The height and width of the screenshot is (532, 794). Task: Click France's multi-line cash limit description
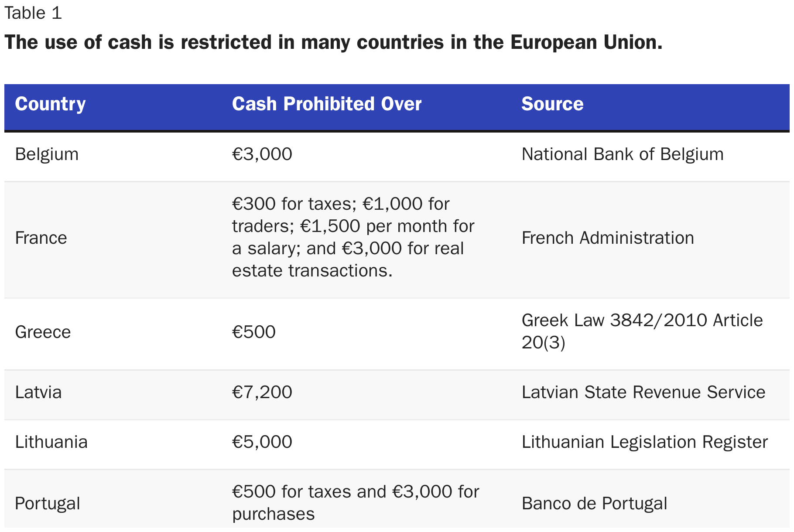pyautogui.click(x=353, y=237)
